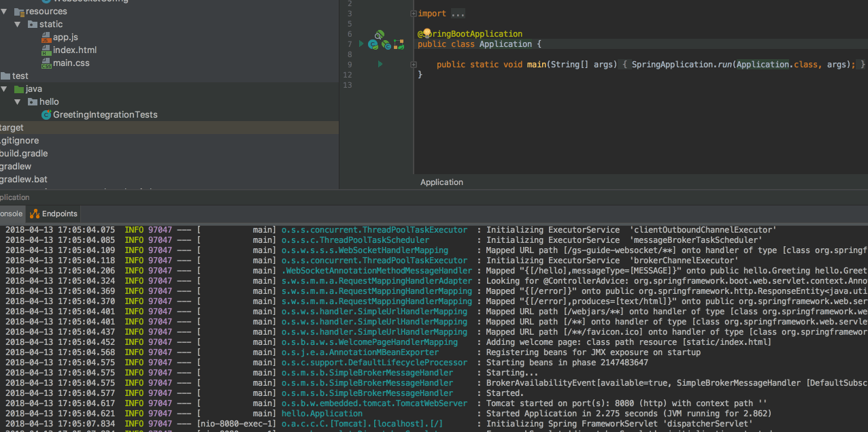Image resolution: width=868 pixels, height=432 pixels.
Task: Click the Spring bean gutter icon on line 7
Action: click(373, 44)
